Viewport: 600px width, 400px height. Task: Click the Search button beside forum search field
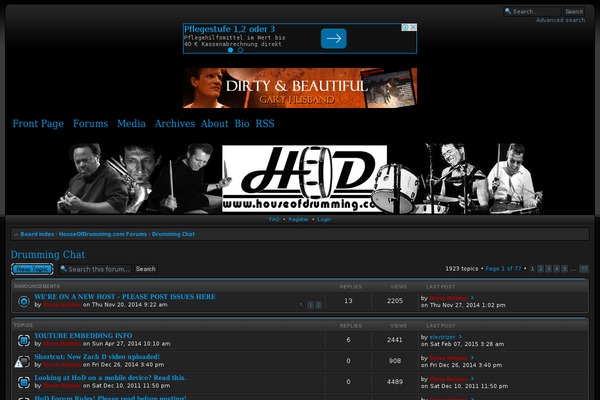point(145,269)
